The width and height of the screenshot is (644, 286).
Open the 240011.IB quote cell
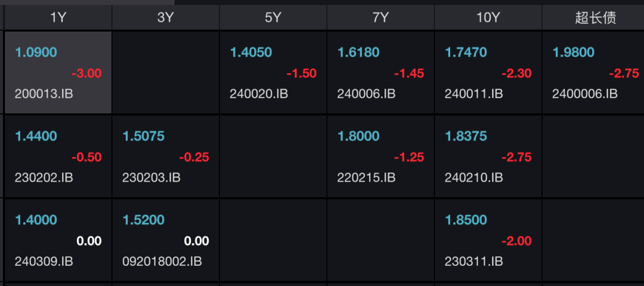(488, 73)
